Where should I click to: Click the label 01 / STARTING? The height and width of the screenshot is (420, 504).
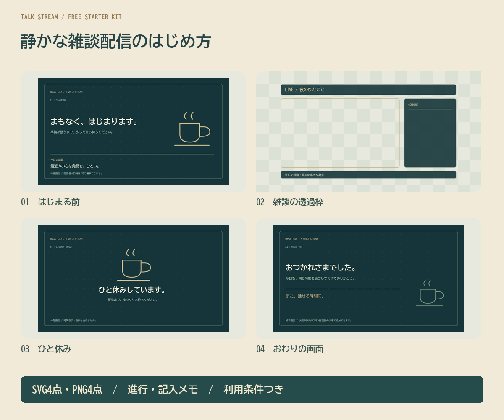(x=58, y=100)
